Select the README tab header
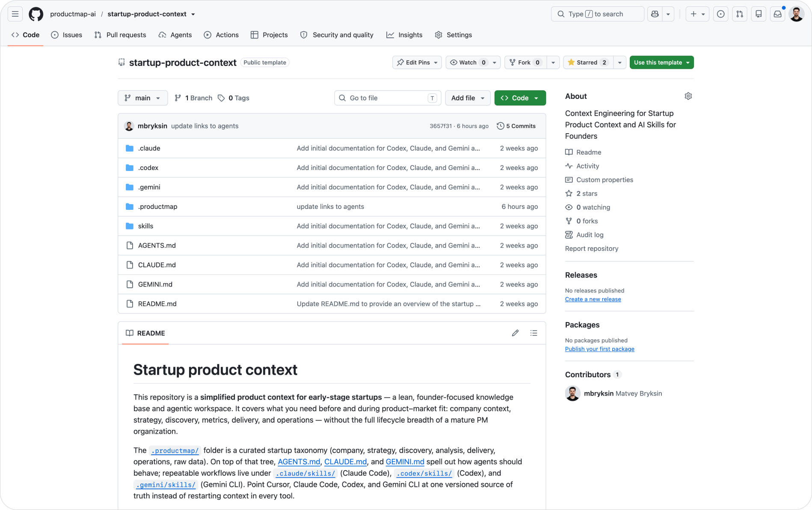The height and width of the screenshot is (510, 812). coord(145,333)
